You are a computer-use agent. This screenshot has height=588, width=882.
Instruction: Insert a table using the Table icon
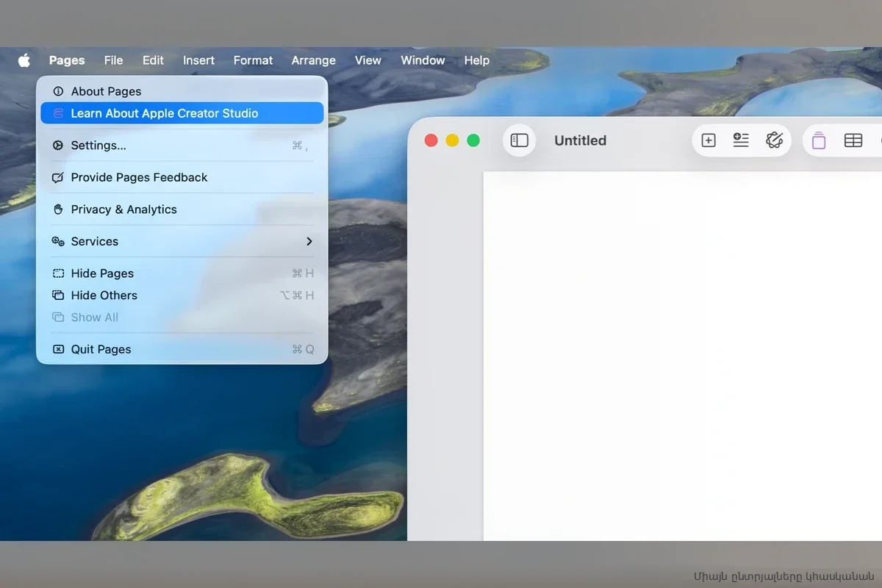pyautogui.click(x=853, y=140)
